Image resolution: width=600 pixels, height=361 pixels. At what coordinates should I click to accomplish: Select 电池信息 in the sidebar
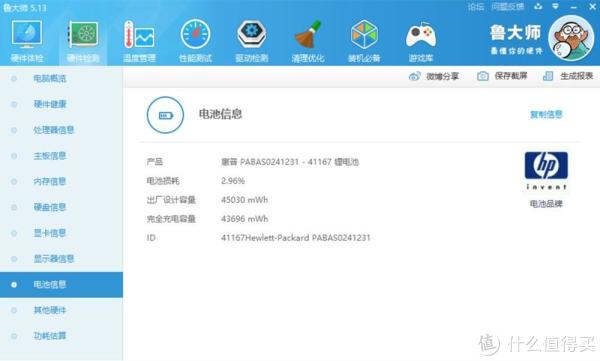point(61,284)
